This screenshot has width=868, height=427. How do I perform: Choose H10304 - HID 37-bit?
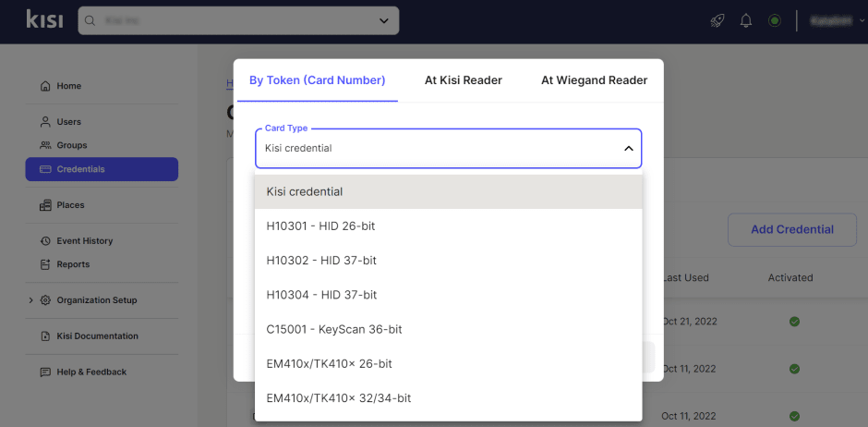click(x=449, y=295)
